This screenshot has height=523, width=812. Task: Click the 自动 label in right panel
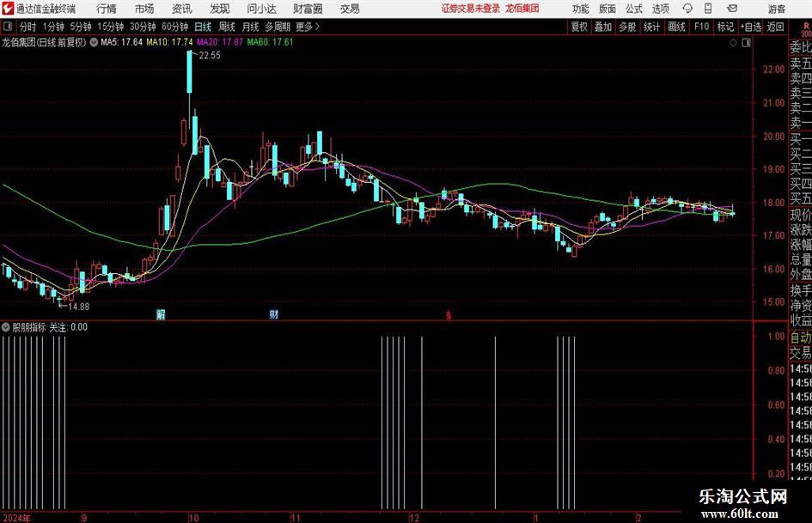coord(801,338)
